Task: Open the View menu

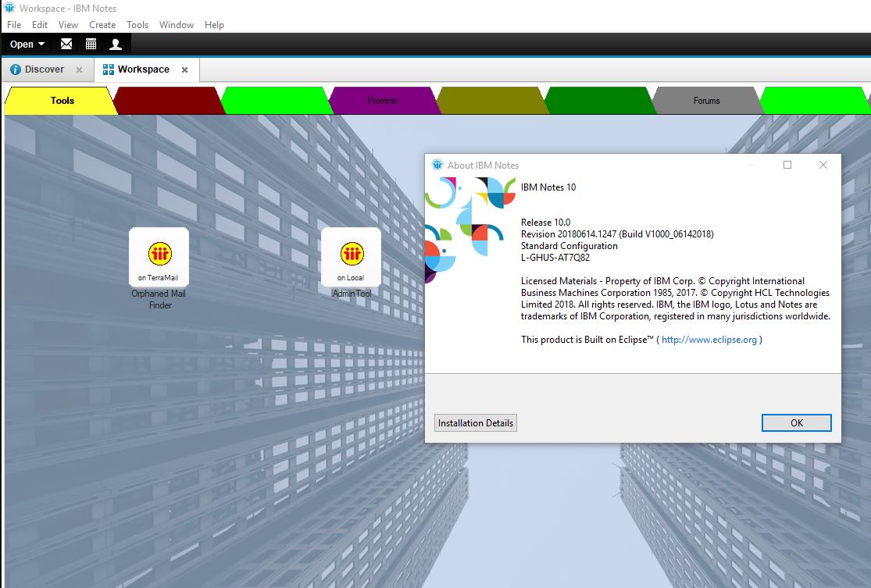Action: (x=68, y=25)
